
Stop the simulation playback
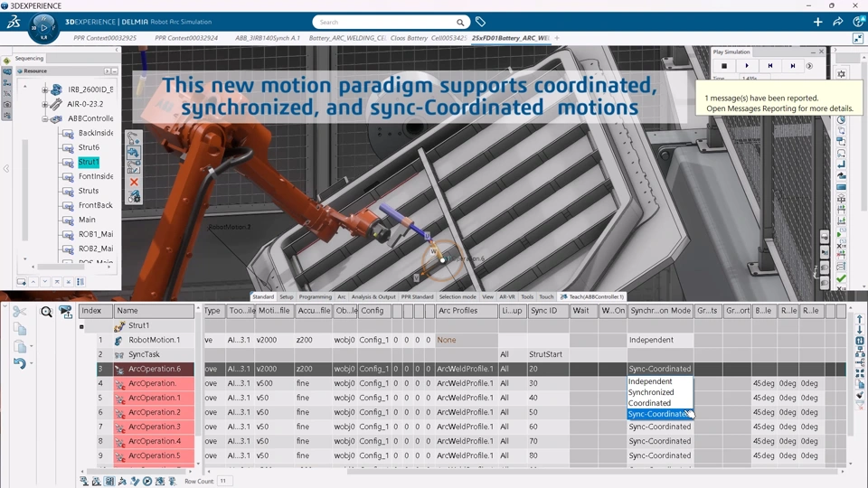point(723,66)
